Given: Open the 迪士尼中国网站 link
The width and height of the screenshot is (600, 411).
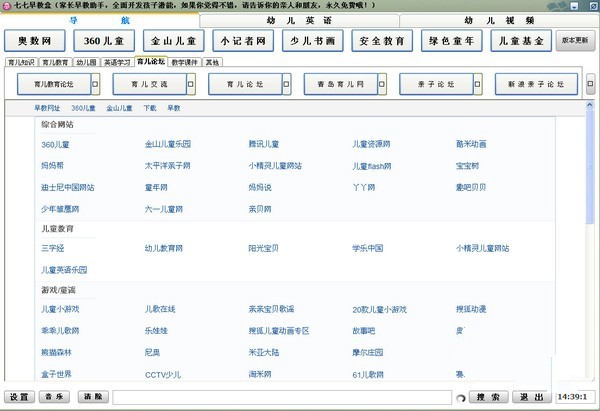Looking at the screenshot, I should tap(68, 188).
